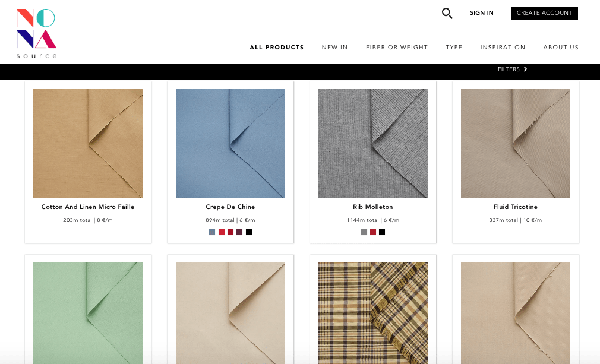
Task: View the plaid check fabric thumbnail
Action: [x=372, y=312]
